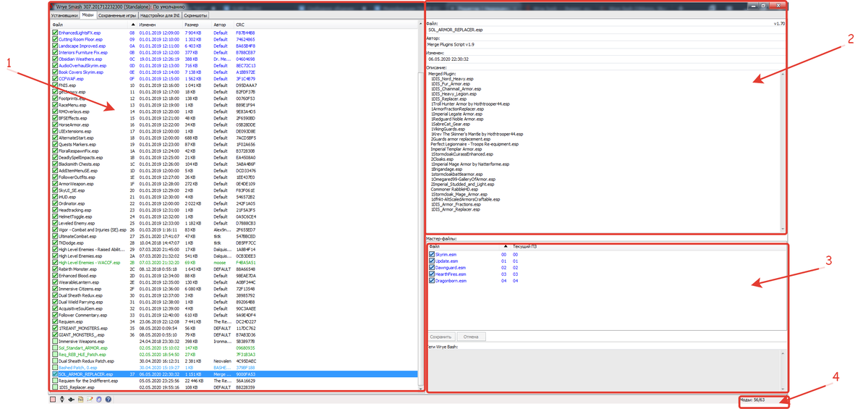Click the black arrow icon in bottom toolbar
Image resolution: width=868 pixels, height=409 pixels.
pyautogui.click(x=71, y=400)
